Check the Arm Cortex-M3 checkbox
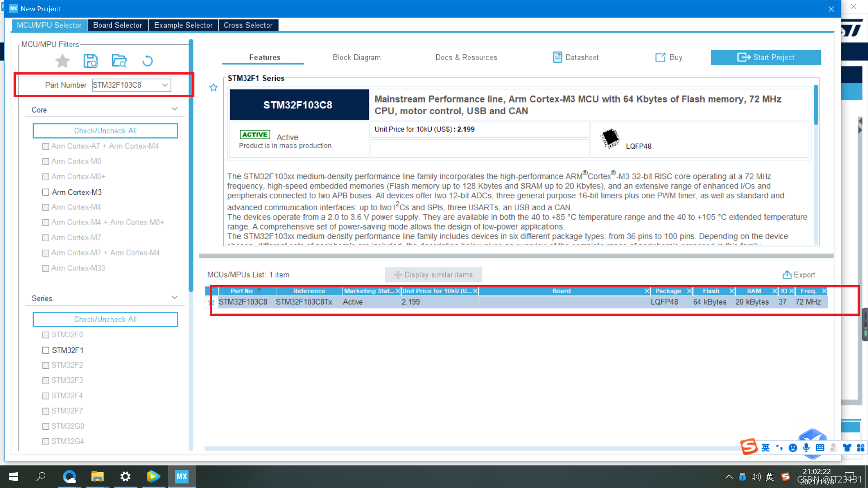This screenshot has height=488, width=868. 46,192
